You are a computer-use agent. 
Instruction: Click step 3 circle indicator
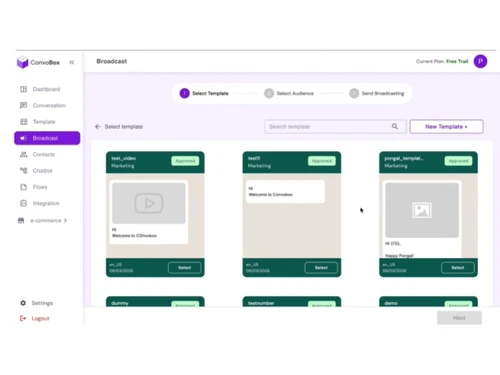pos(354,93)
